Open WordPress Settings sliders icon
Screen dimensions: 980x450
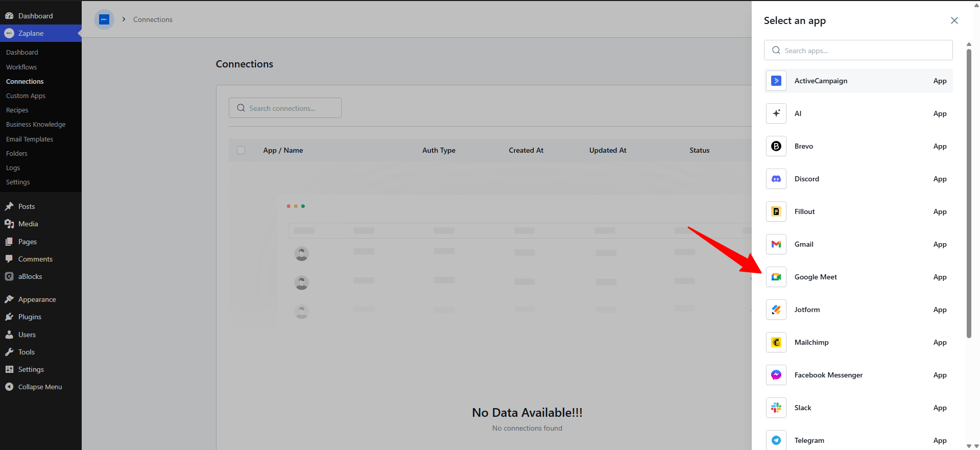[x=9, y=369]
